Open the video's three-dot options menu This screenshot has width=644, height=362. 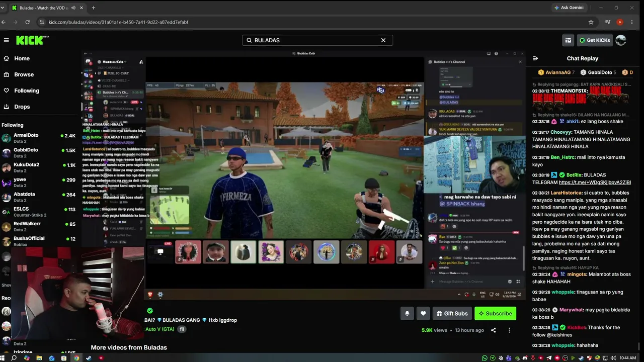(x=509, y=330)
